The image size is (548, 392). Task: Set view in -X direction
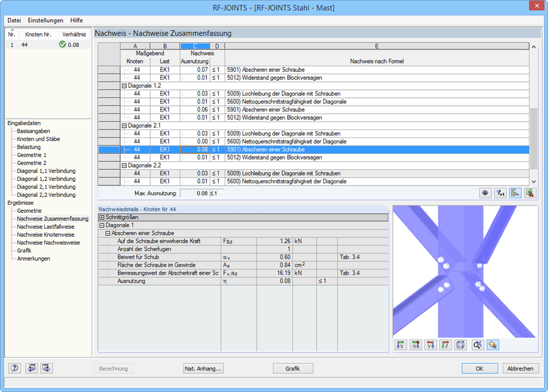(x=415, y=345)
